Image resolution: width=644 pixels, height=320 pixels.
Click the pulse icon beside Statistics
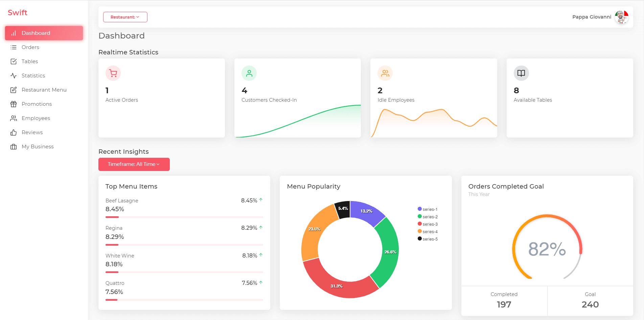point(14,76)
